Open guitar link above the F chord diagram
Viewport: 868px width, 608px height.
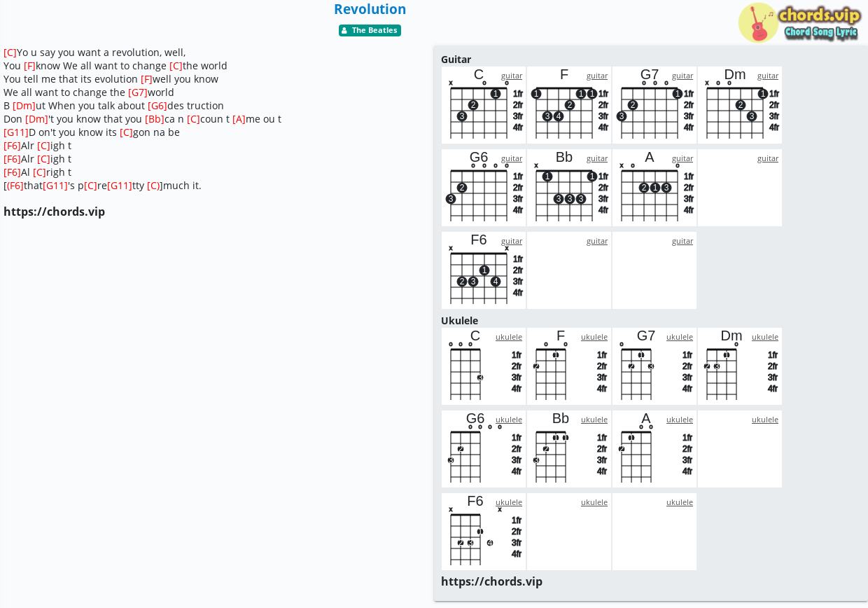(597, 76)
